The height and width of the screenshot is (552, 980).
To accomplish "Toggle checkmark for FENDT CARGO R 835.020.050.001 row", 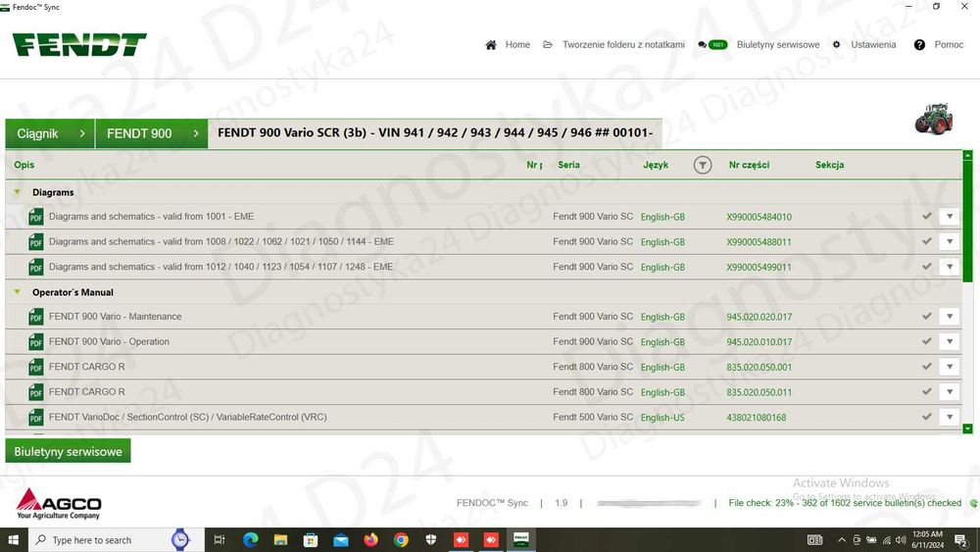I will coord(926,367).
